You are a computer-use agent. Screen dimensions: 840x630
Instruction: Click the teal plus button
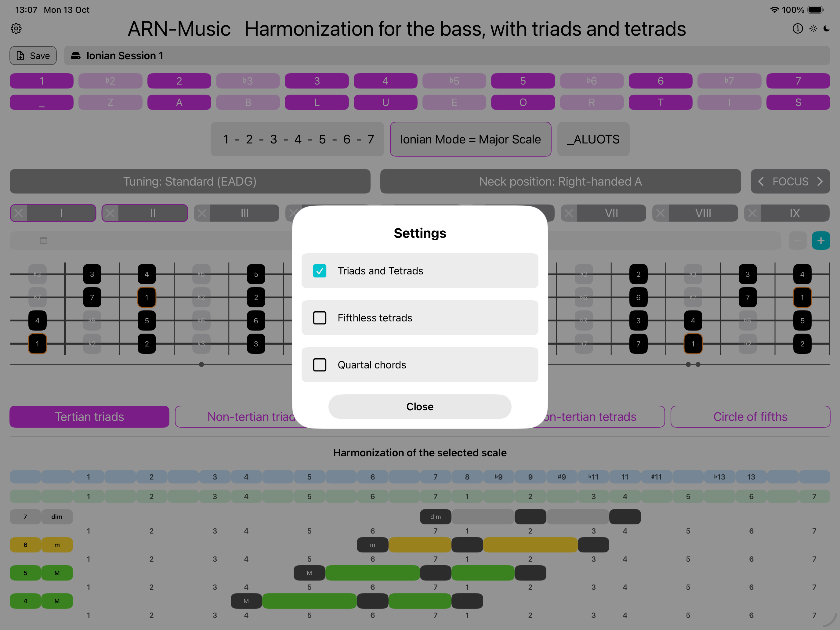(x=821, y=241)
